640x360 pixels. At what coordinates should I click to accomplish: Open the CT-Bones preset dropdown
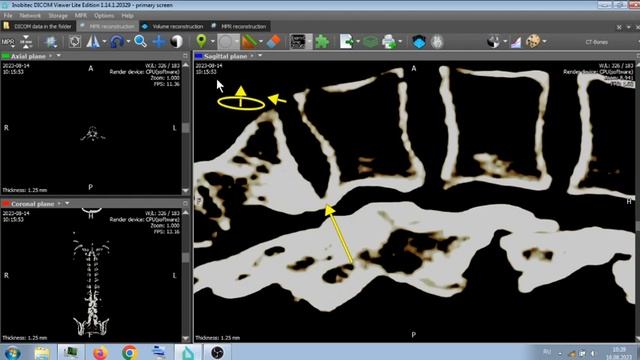[597, 42]
